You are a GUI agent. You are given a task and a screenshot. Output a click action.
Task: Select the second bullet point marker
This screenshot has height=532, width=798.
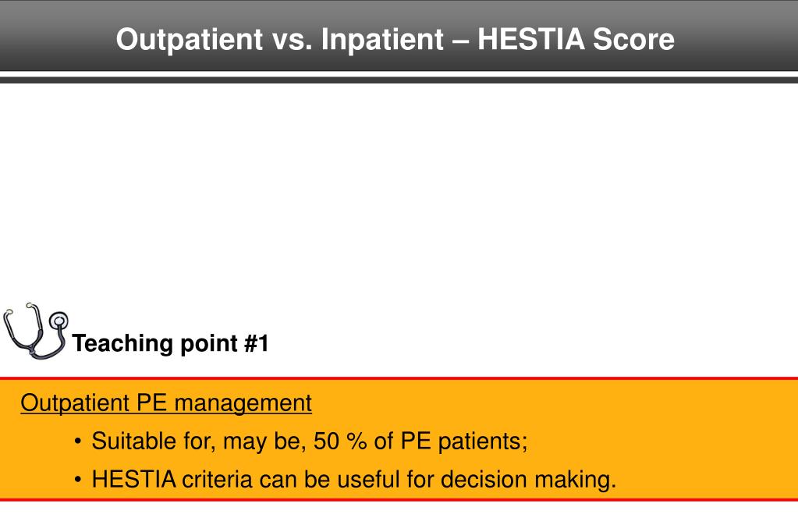tap(77, 480)
